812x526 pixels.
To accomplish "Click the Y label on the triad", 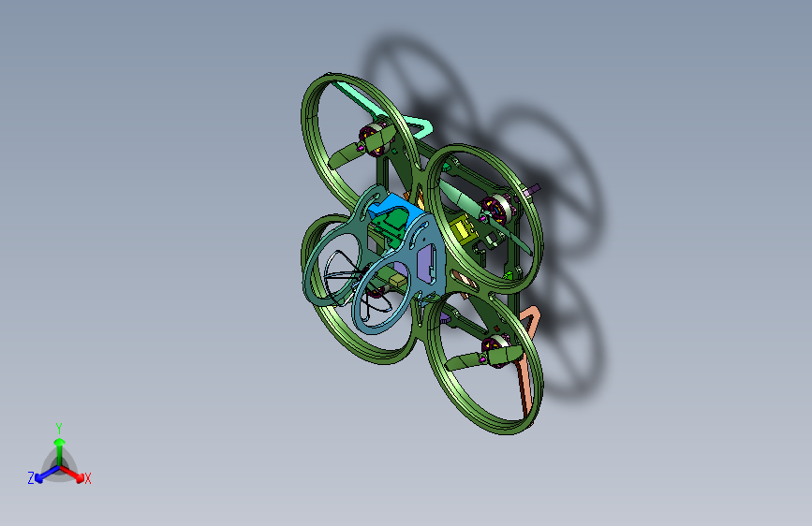I will pyautogui.click(x=59, y=429).
